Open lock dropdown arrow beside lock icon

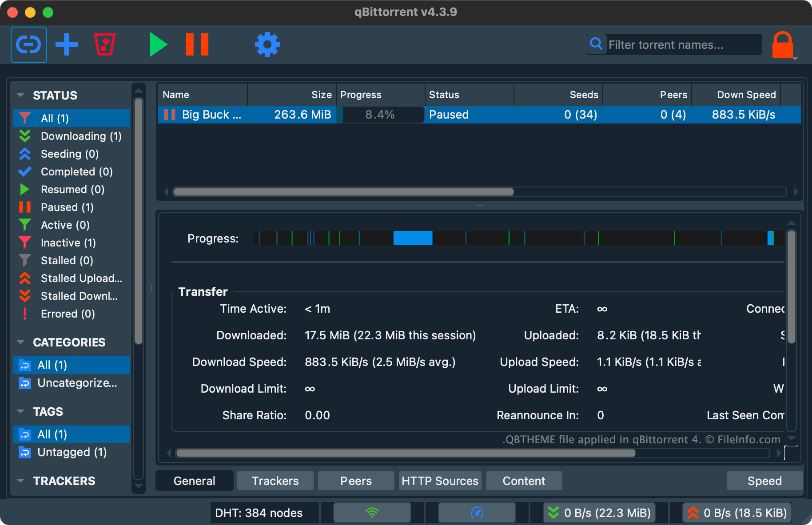tap(796, 58)
